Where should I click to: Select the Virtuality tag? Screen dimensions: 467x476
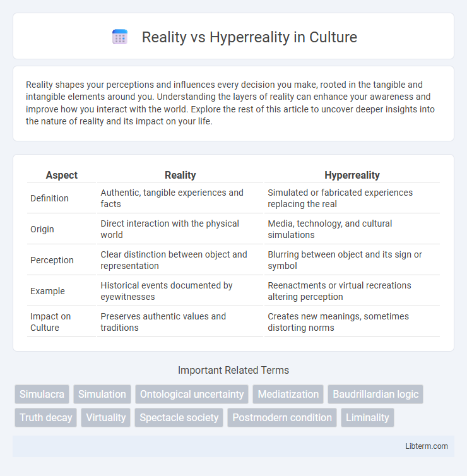(x=105, y=417)
